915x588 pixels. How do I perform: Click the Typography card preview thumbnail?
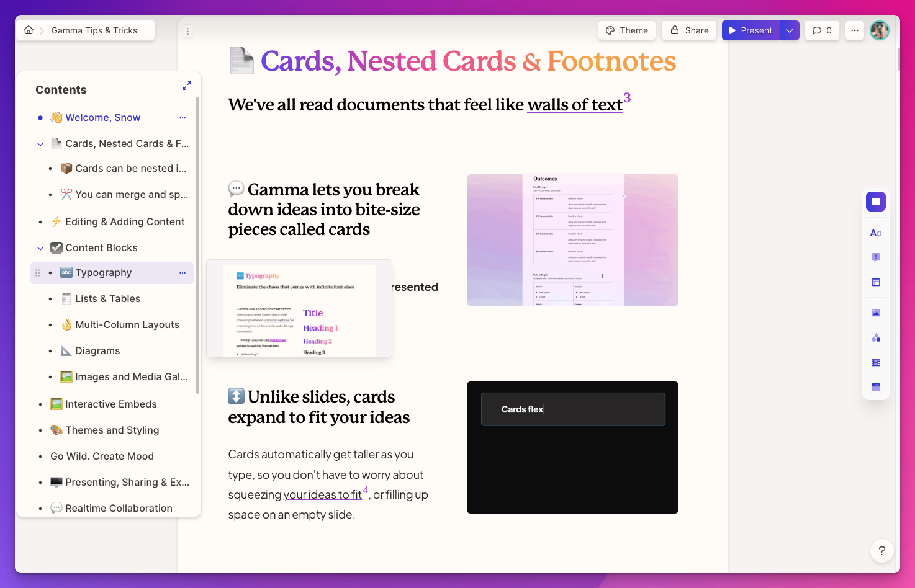click(299, 308)
